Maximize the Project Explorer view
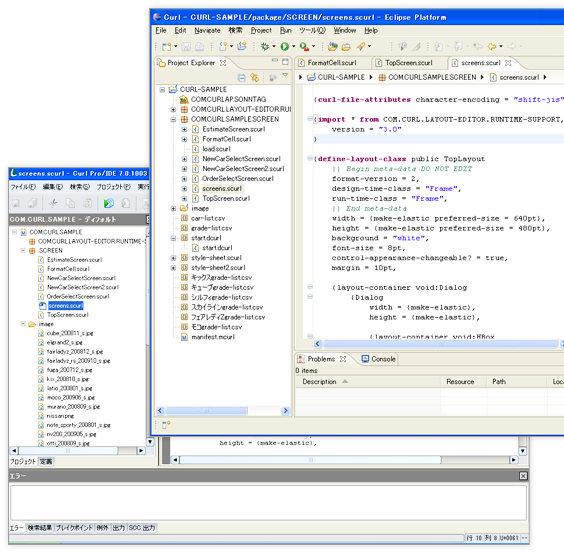The width and height of the screenshot is (564, 553). pyautogui.click(x=285, y=62)
